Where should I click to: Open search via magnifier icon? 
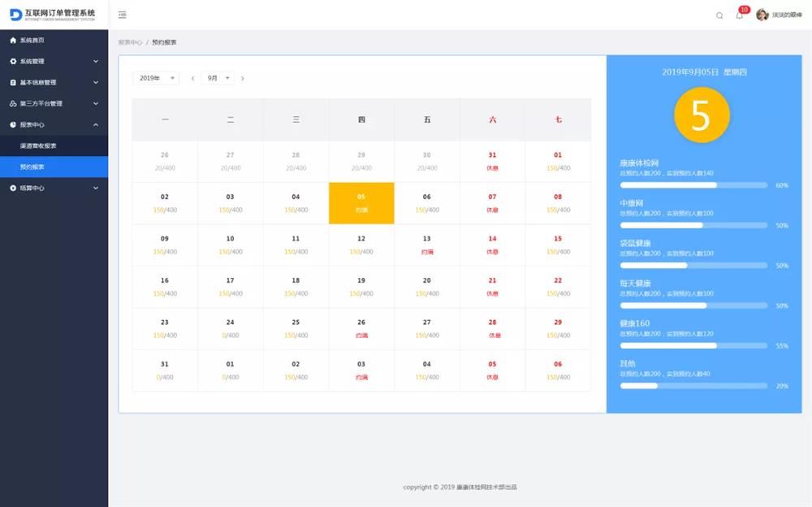[x=719, y=15]
